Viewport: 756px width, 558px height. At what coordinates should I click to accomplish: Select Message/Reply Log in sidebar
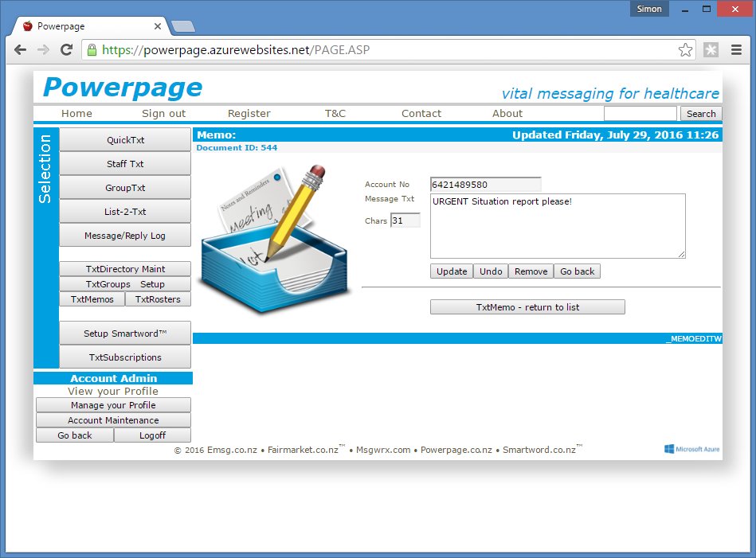[x=125, y=236]
